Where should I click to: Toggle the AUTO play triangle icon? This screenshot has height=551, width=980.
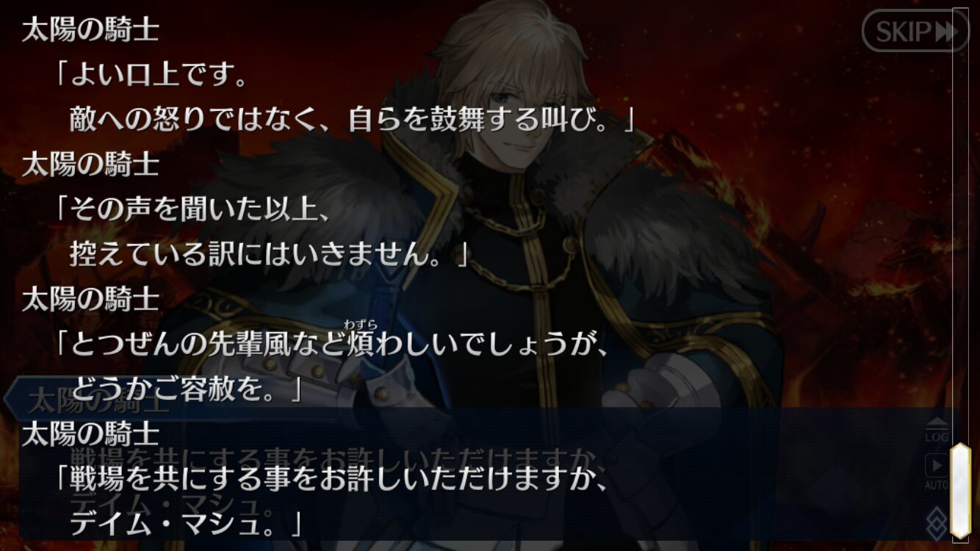(936, 465)
